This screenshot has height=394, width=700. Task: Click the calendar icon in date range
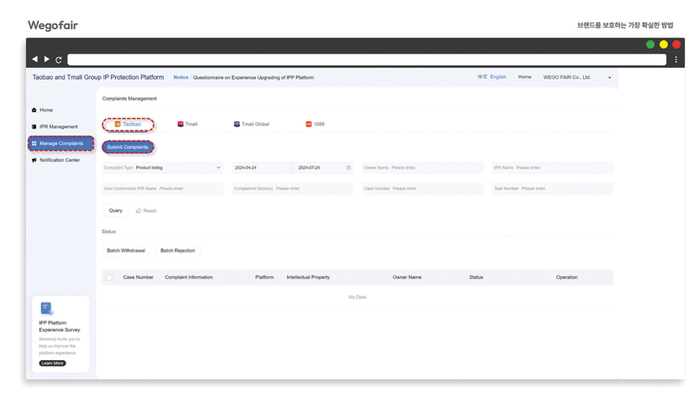click(x=349, y=168)
